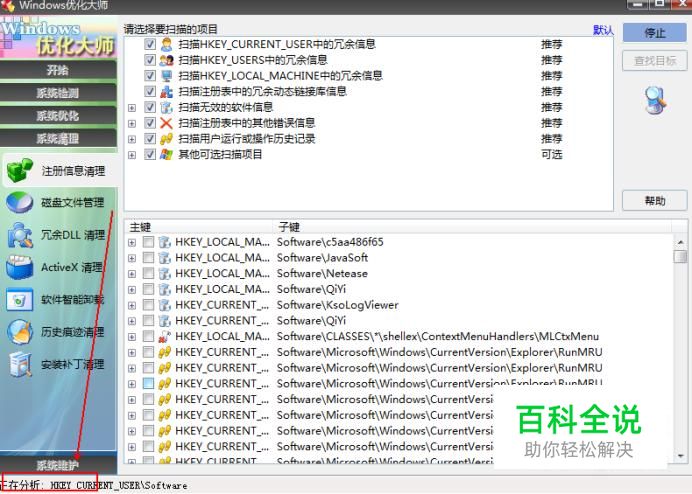The image size is (692, 494).
Task: Click icon of Software\Netease result row
Action: (165, 274)
